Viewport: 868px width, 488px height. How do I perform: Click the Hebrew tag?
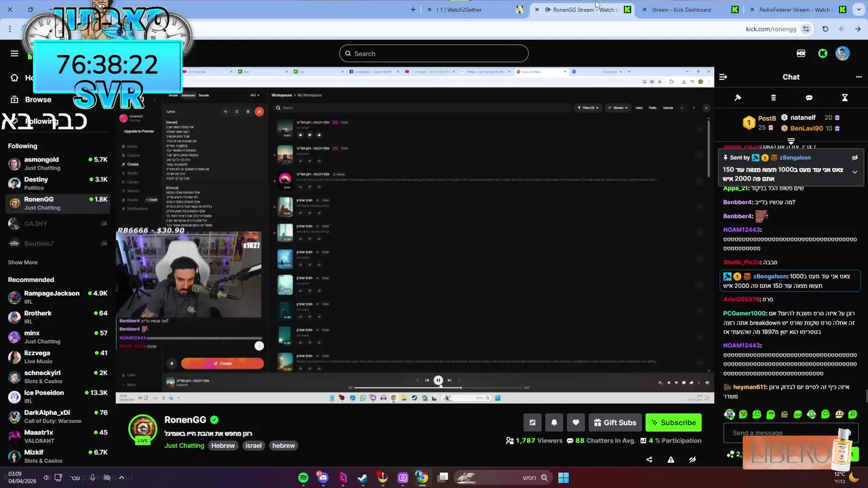click(223, 445)
